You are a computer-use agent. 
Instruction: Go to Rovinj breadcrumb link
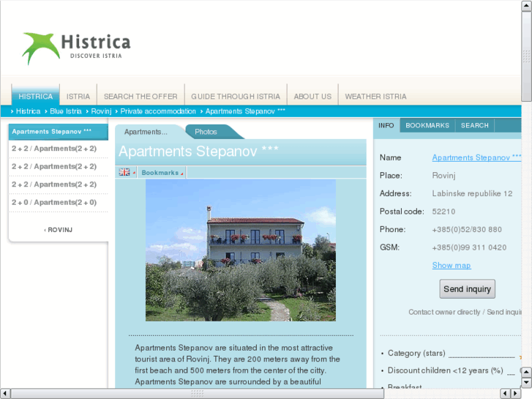tap(101, 111)
